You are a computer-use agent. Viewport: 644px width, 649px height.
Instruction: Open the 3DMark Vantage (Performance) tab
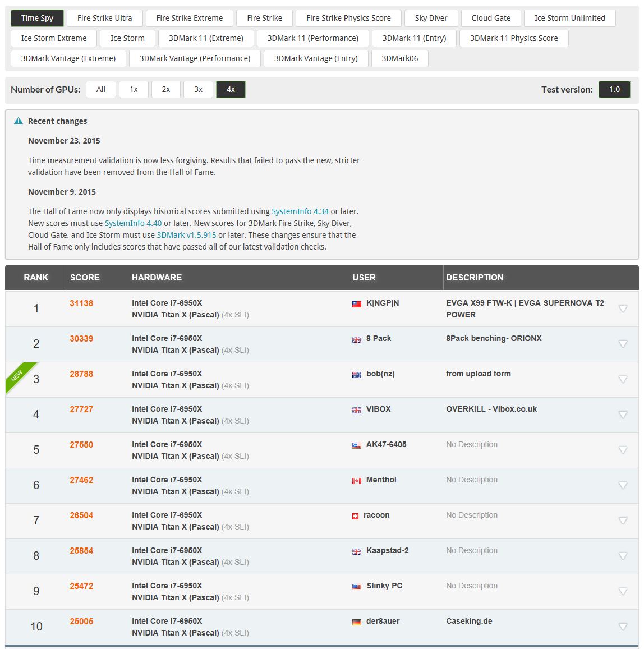pyautogui.click(x=195, y=59)
